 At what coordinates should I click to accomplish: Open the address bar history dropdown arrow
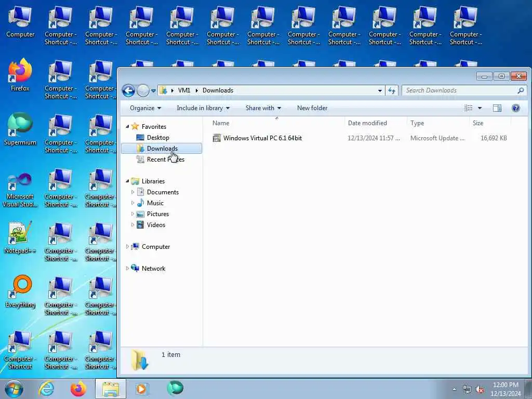(x=380, y=90)
